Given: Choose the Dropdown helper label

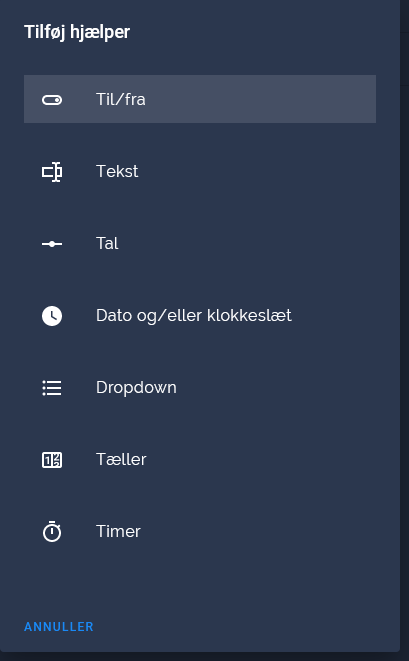Looking at the screenshot, I should (136, 388).
